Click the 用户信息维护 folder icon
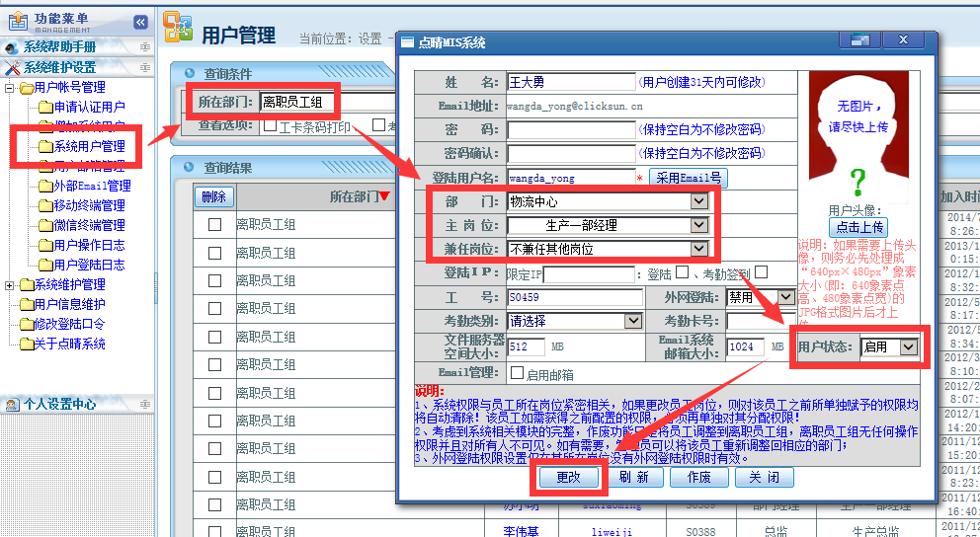This screenshot has width=980, height=537. 27,305
